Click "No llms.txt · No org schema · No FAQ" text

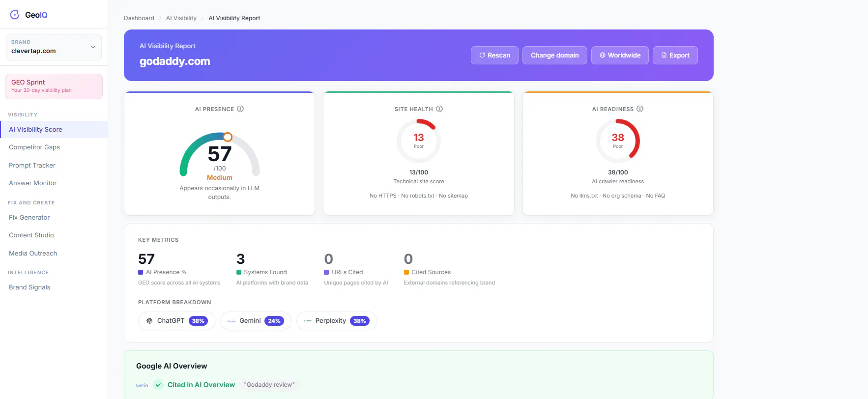pyautogui.click(x=618, y=196)
